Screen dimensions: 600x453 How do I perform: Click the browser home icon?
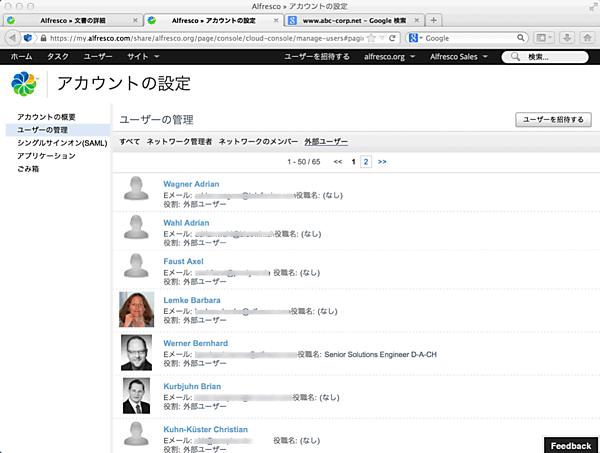587,38
